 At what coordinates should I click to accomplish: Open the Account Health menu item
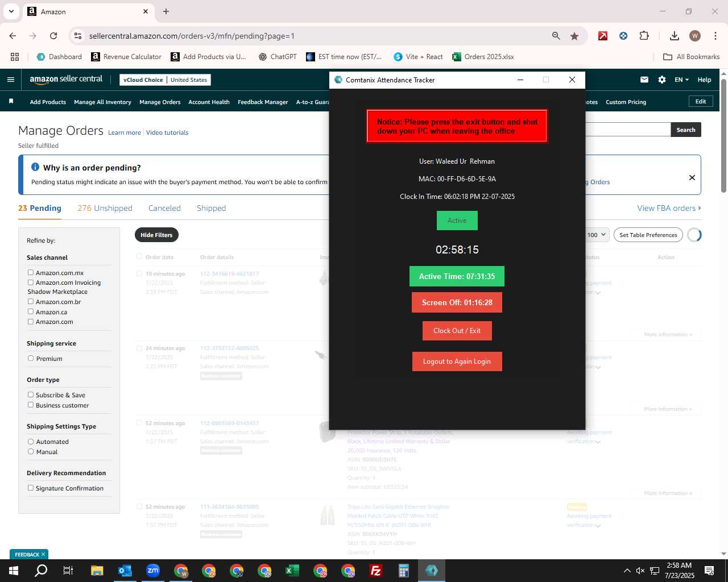pos(209,102)
